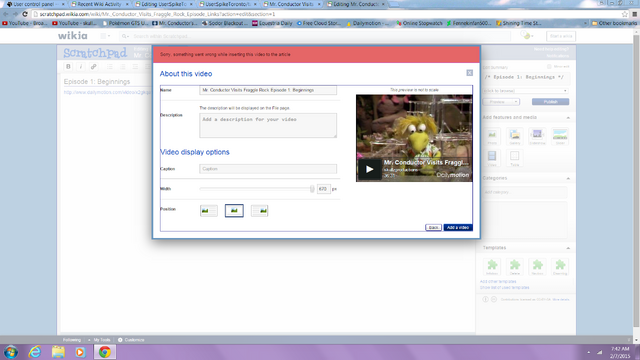The height and width of the screenshot is (360, 640).
Task: Open the Windows Start menu
Action: pyautogui.click(x=11, y=352)
